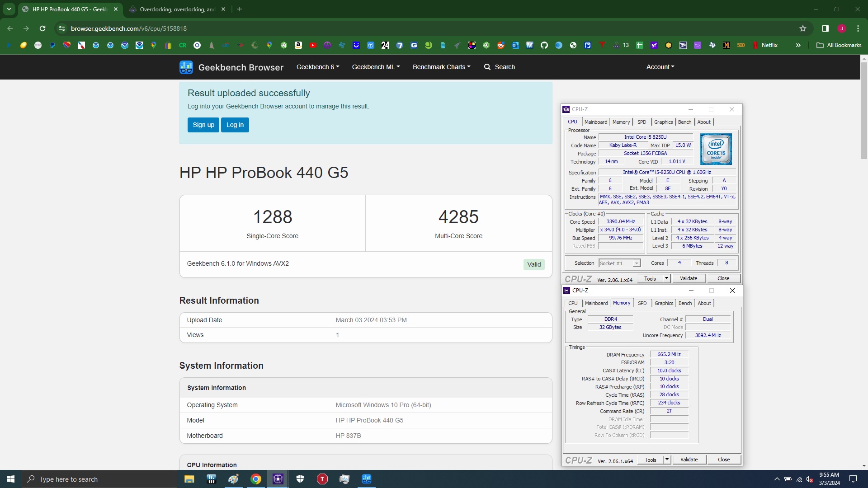The width and height of the screenshot is (868, 488).
Task: Open the Tesla bookmark icon
Action: 602,45
